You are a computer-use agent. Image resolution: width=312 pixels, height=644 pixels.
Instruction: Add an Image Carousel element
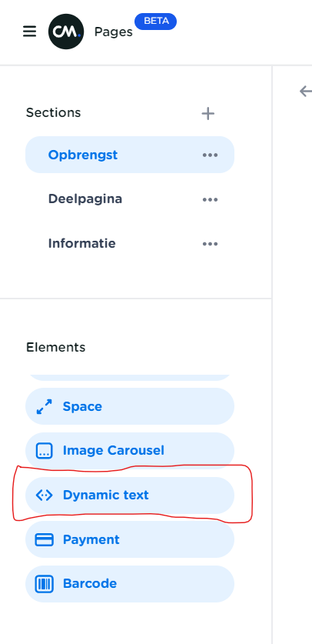pyautogui.click(x=130, y=451)
